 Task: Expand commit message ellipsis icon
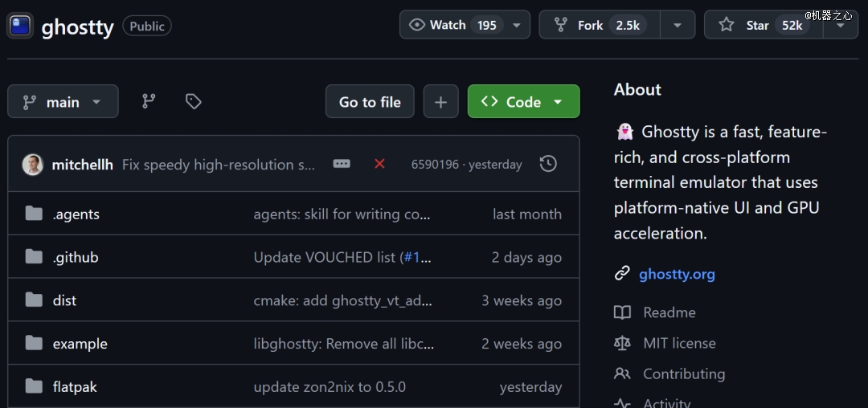pyautogui.click(x=342, y=164)
